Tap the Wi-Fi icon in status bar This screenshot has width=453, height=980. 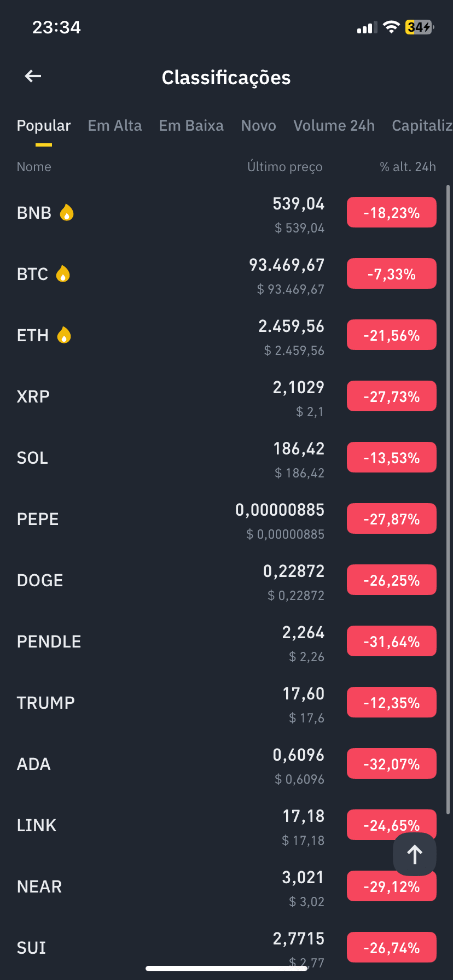coord(391,27)
